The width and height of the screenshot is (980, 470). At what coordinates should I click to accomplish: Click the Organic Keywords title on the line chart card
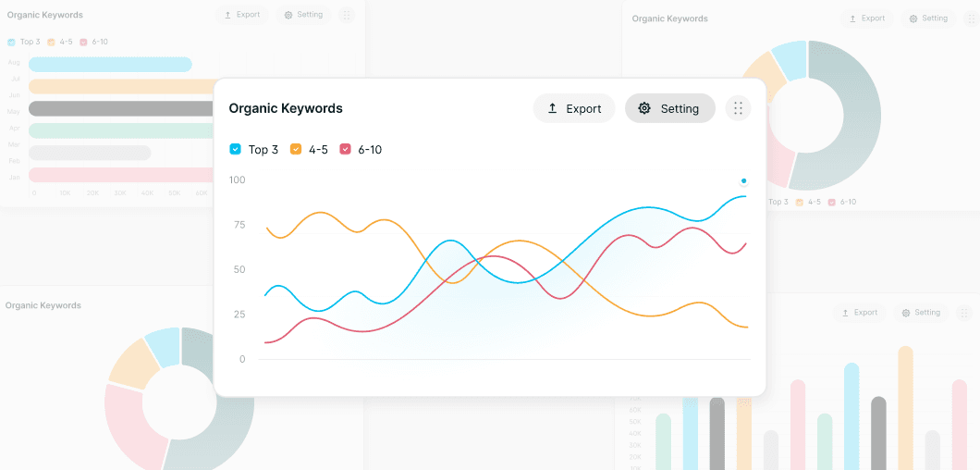[x=286, y=108]
